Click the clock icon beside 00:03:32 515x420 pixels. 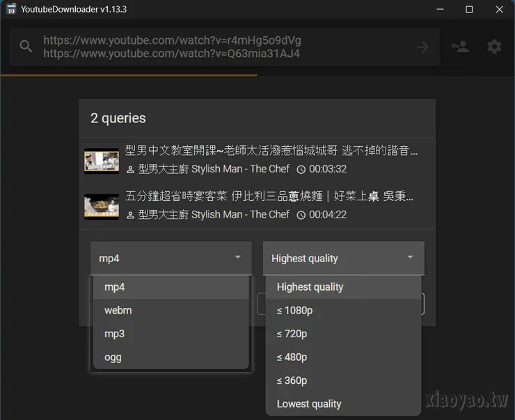click(301, 169)
